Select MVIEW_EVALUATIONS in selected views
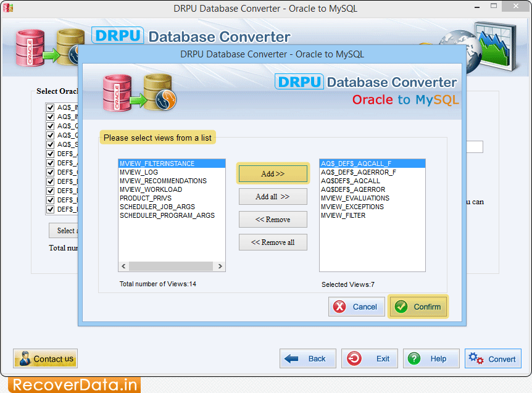The image size is (532, 393). [x=372, y=198]
